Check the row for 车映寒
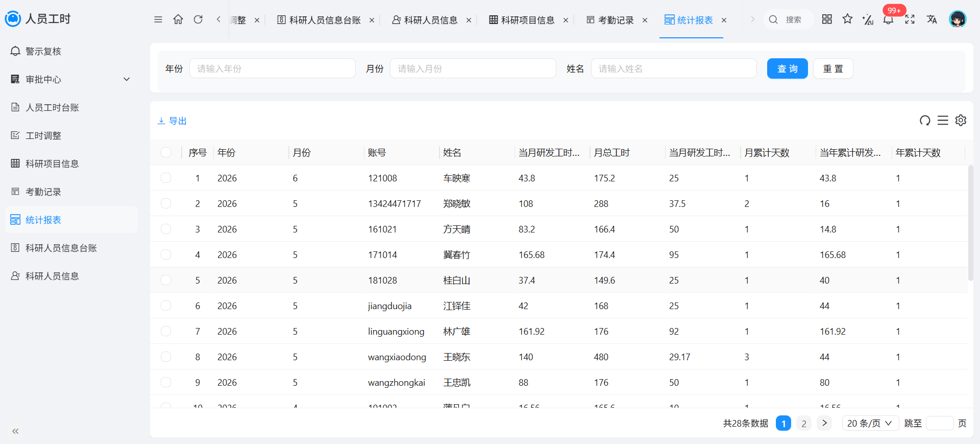The image size is (980, 444). click(x=166, y=178)
